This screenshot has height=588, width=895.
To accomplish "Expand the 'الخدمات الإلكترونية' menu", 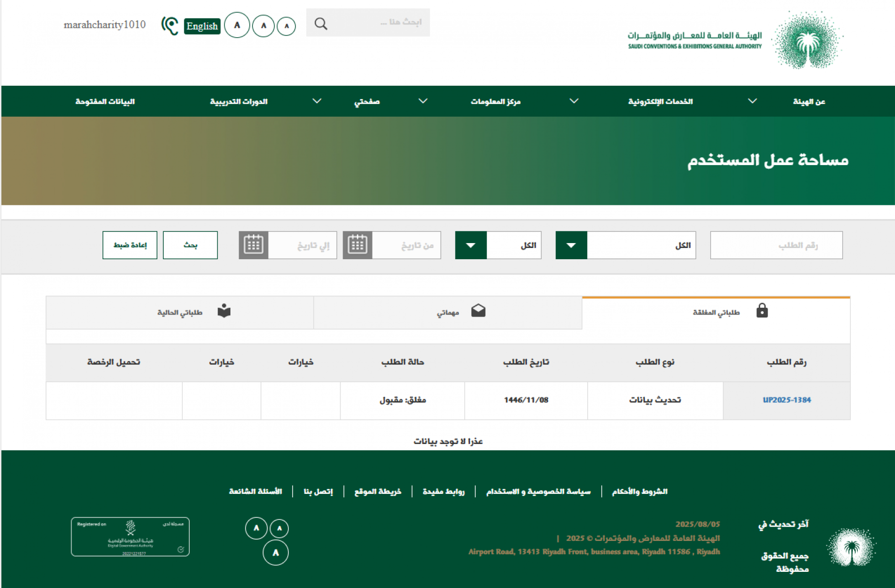I will click(660, 101).
